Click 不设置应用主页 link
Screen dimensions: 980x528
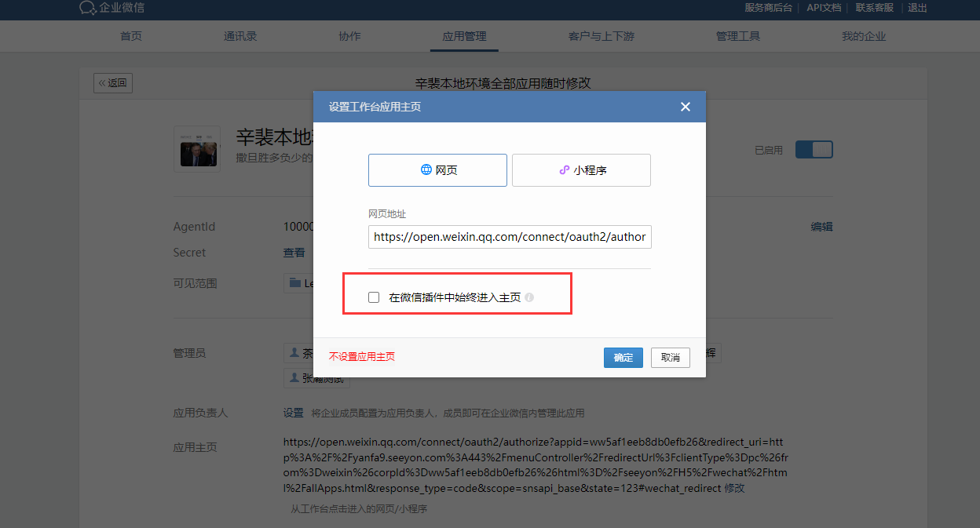(x=362, y=356)
